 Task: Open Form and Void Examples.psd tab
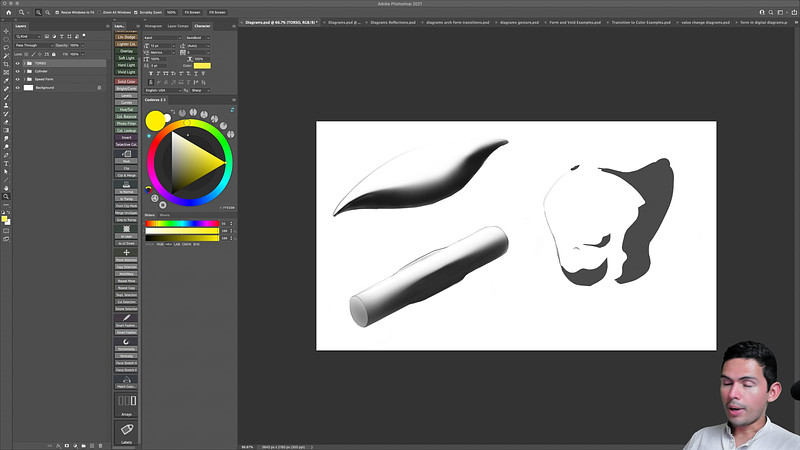click(x=574, y=22)
